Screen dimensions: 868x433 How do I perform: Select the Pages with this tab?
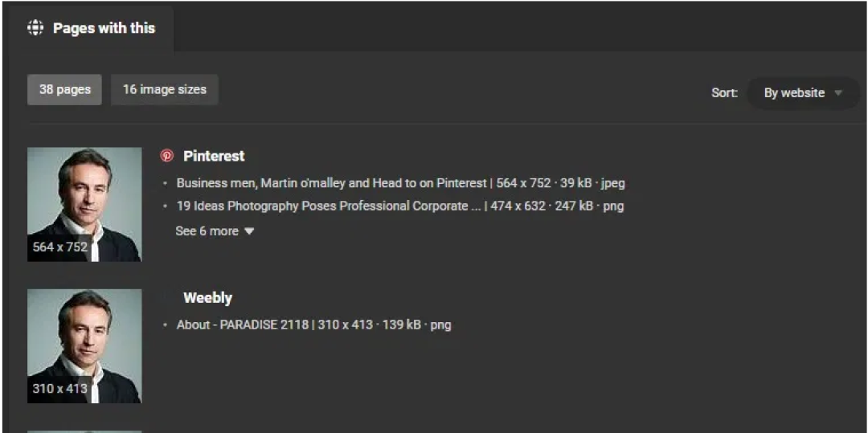click(x=103, y=28)
